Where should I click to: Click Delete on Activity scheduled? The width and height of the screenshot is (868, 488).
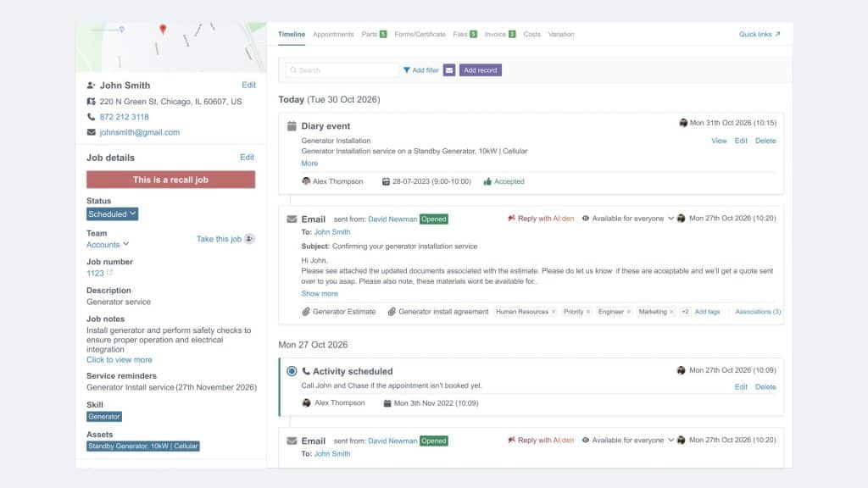(x=765, y=387)
